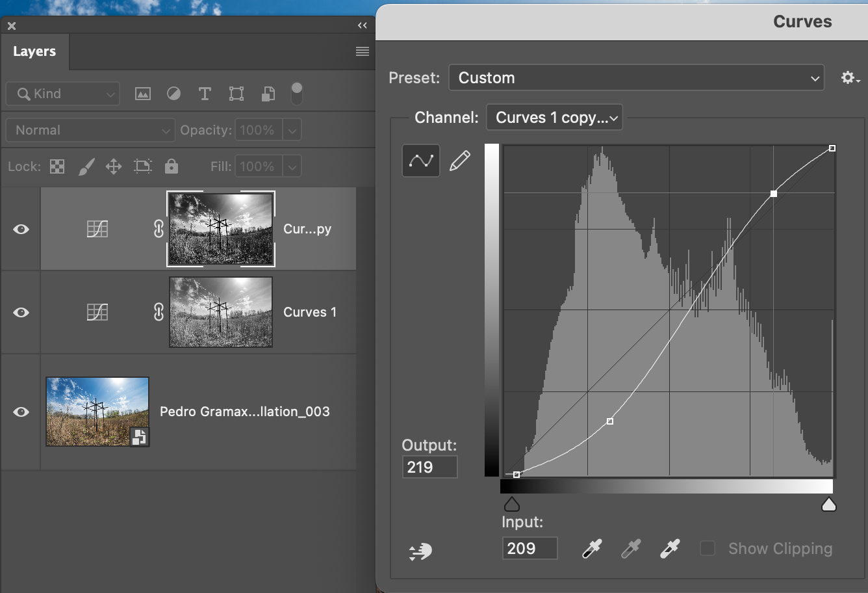Enable Show Clipping checkbox
This screenshot has width=868, height=593.
pos(708,548)
